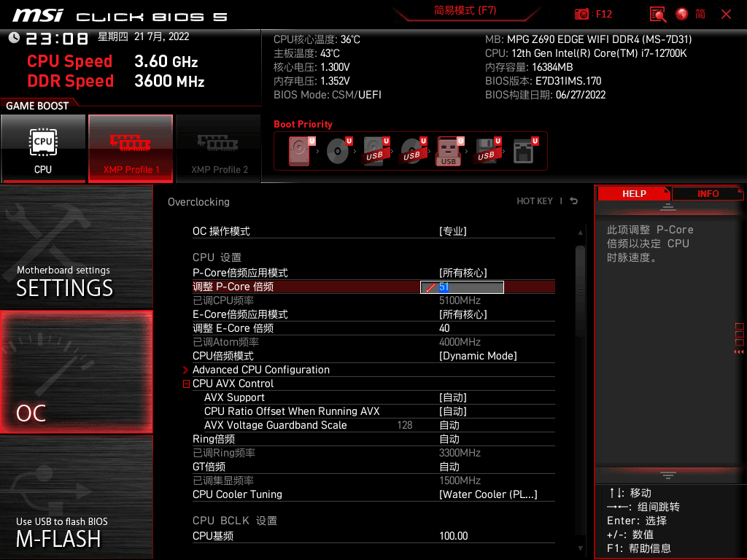Click the P-Core ratio input field showing 51
This screenshot has width=747, height=560.
(462, 287)
